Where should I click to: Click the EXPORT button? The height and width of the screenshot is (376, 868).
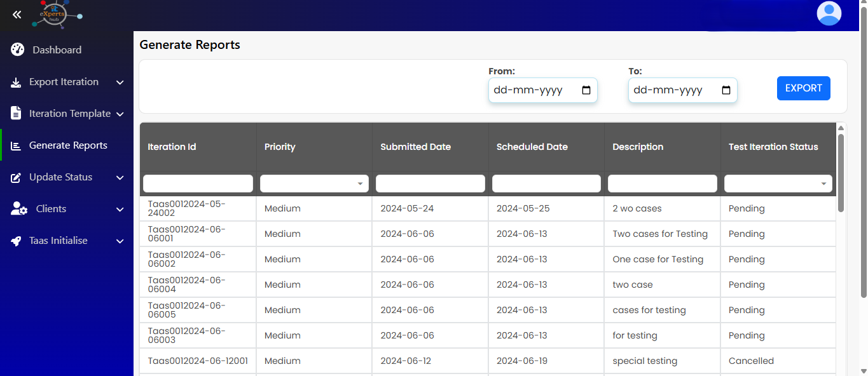tap(803, 88)
